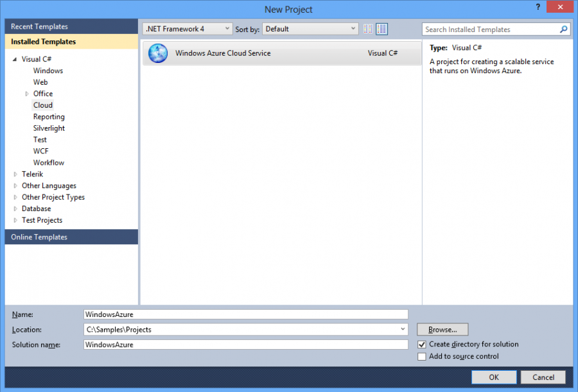Select the Reporting template category
Image resolution: width=578 pixels, height=392 pixels.
pyautogui.click(x=49, y=116)
